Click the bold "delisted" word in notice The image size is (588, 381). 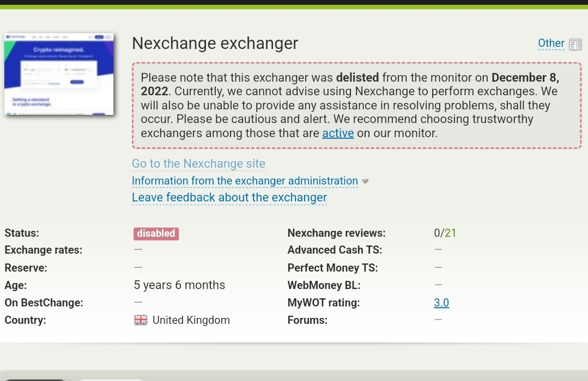click(x=357, y=77)
